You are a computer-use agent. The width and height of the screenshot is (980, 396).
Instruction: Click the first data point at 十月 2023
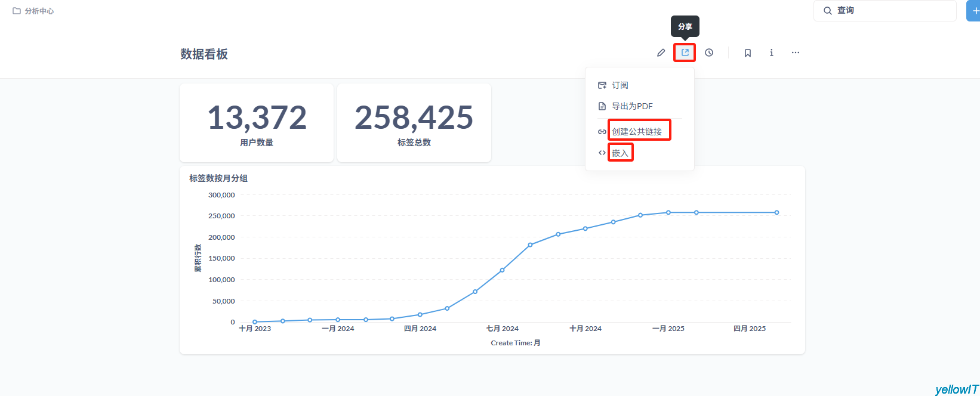[x=255, y=322]
